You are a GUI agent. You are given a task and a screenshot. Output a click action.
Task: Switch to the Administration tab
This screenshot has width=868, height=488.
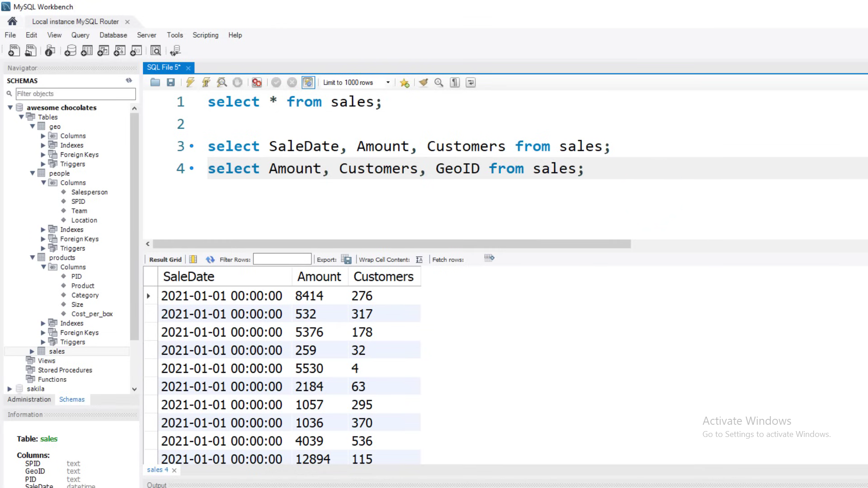pos(29,399)
